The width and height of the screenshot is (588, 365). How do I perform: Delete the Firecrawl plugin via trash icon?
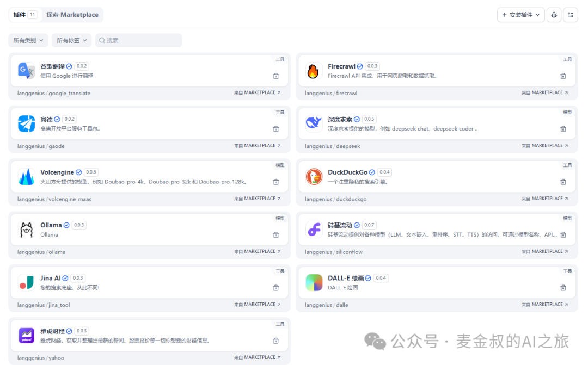click(563, 76)
